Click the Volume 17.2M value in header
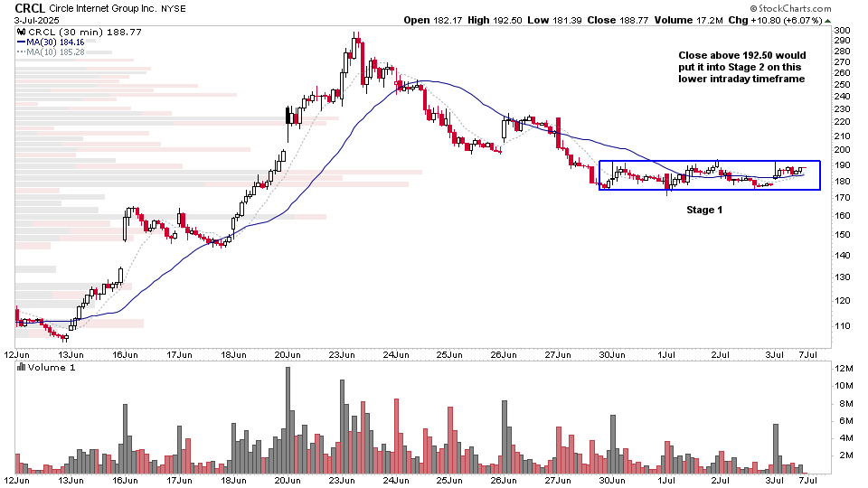The image size is (868, 488). pos(688,20)
